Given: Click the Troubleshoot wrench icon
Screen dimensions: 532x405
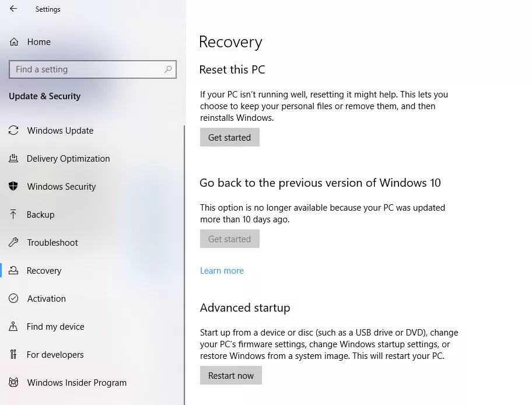Looking at the screenshot, I should point(13,243).
